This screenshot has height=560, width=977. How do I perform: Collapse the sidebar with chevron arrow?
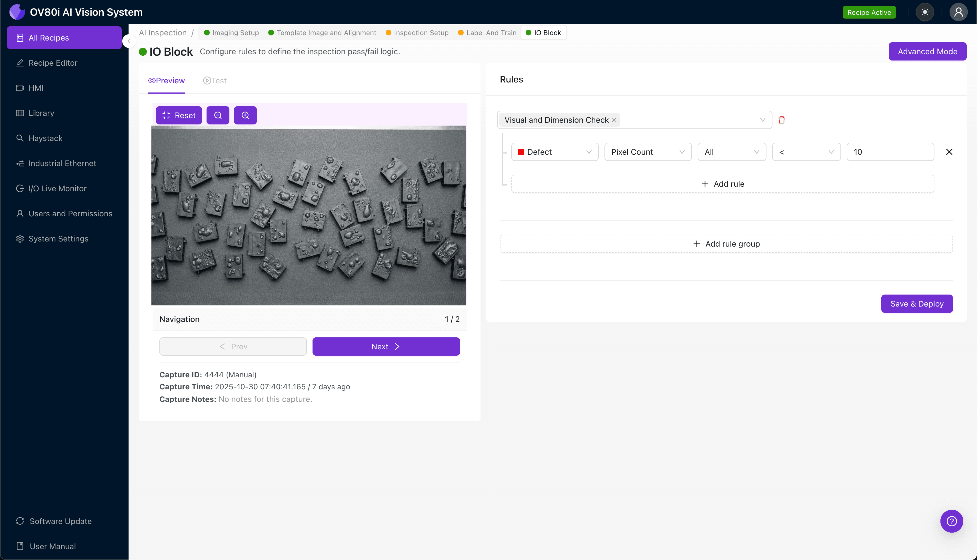(x=129, y=41)
